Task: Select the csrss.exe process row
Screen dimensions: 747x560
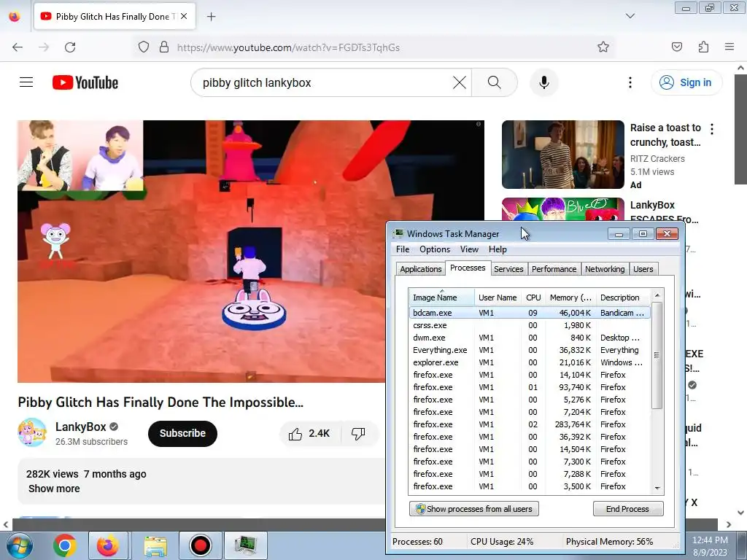Action: point(530,325)
